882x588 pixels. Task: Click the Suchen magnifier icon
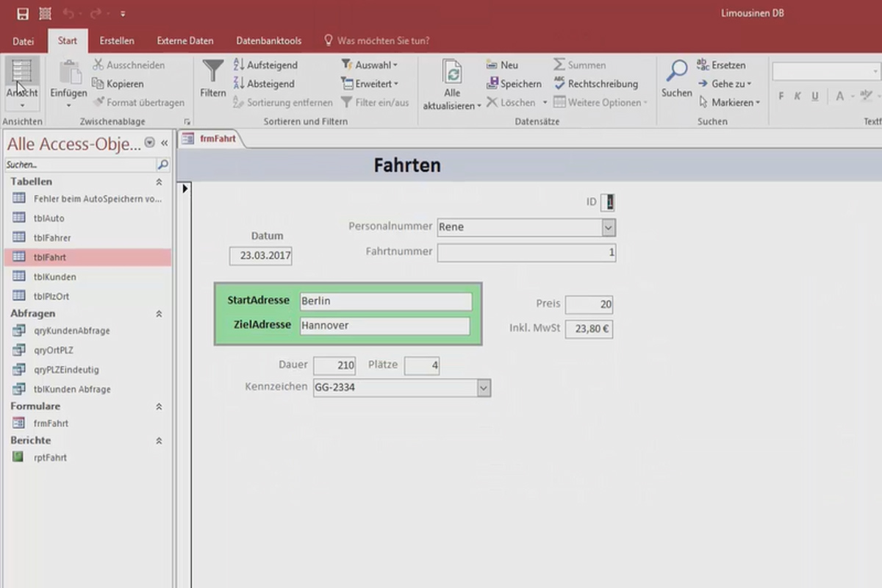coord(676,72)
